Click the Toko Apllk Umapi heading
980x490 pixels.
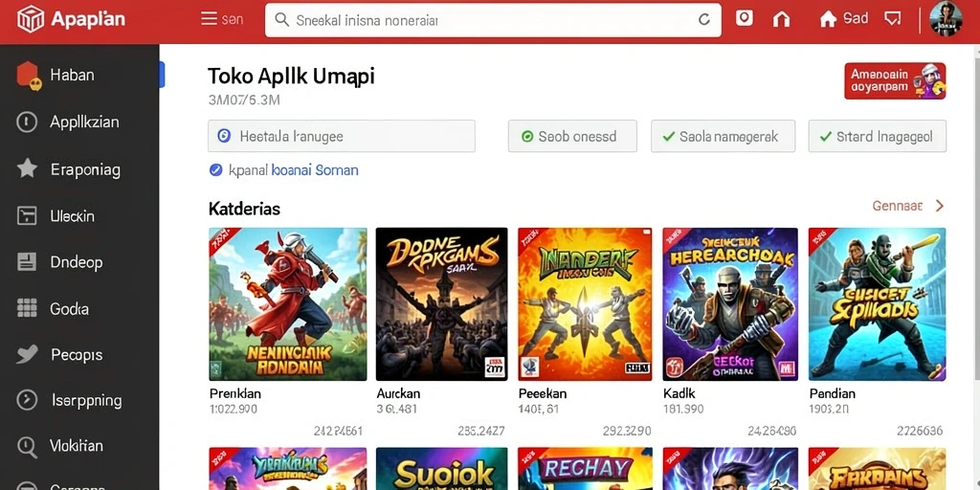pyautogui.click(x=291, y=77)
